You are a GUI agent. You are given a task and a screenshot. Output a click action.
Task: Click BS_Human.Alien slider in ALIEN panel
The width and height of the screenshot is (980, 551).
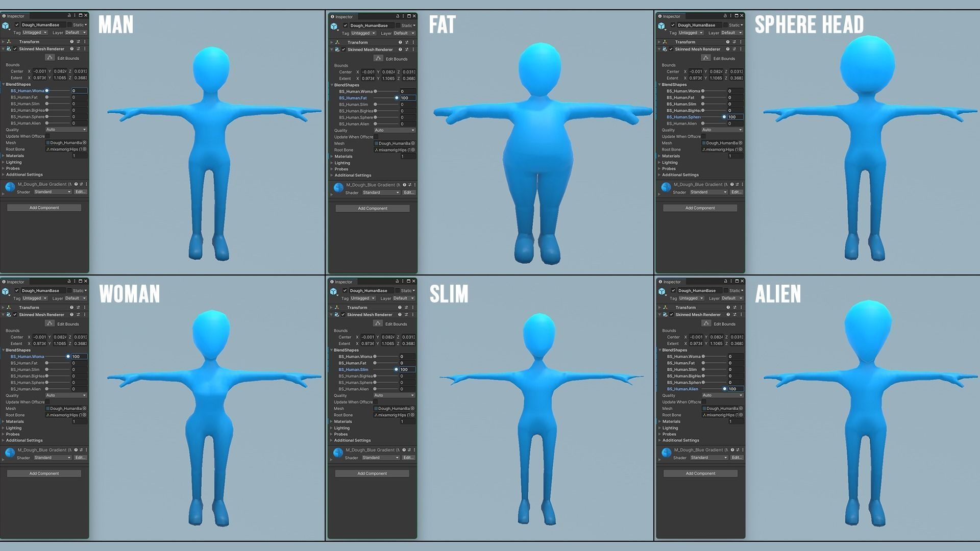tap(714, 389)
